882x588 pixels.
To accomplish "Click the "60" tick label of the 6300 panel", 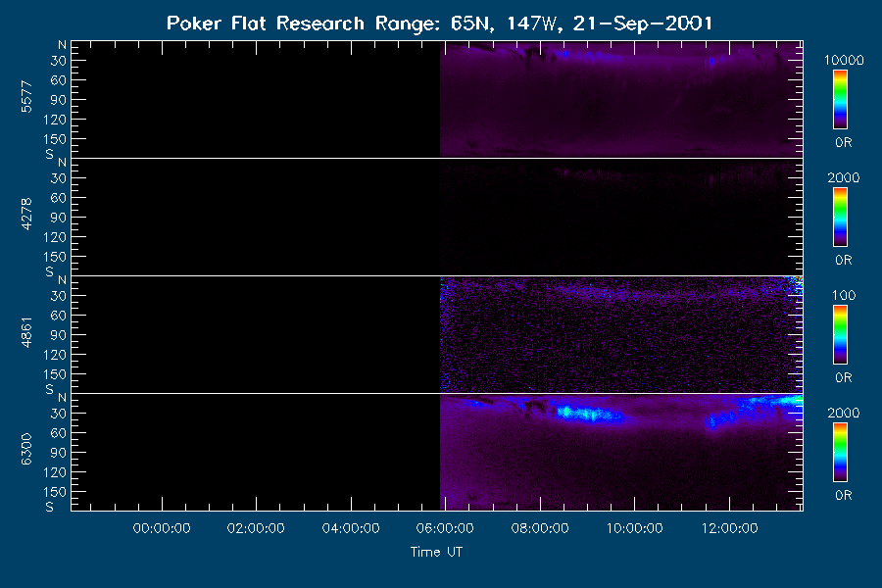I will pyautogui.click(x=59, y=433).
